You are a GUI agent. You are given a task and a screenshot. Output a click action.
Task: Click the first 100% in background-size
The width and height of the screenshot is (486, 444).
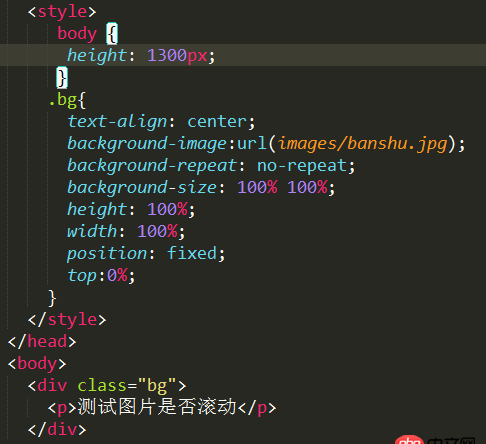click(257, 188)
